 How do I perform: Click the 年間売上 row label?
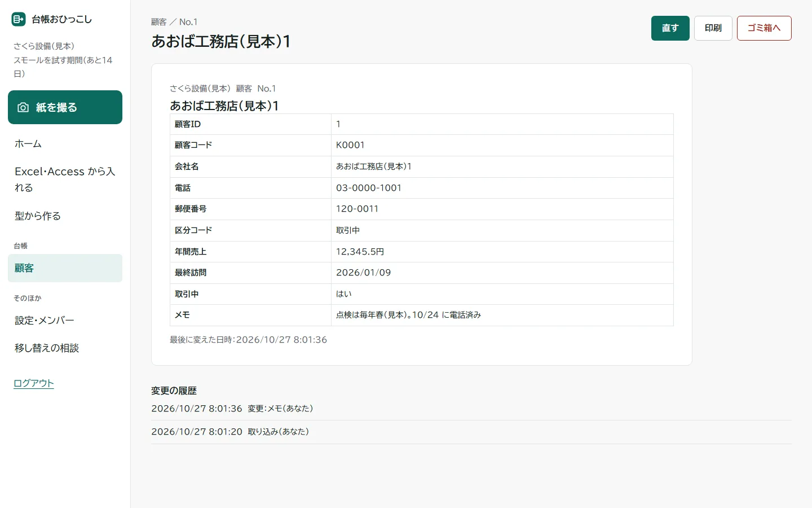[191, 252]
